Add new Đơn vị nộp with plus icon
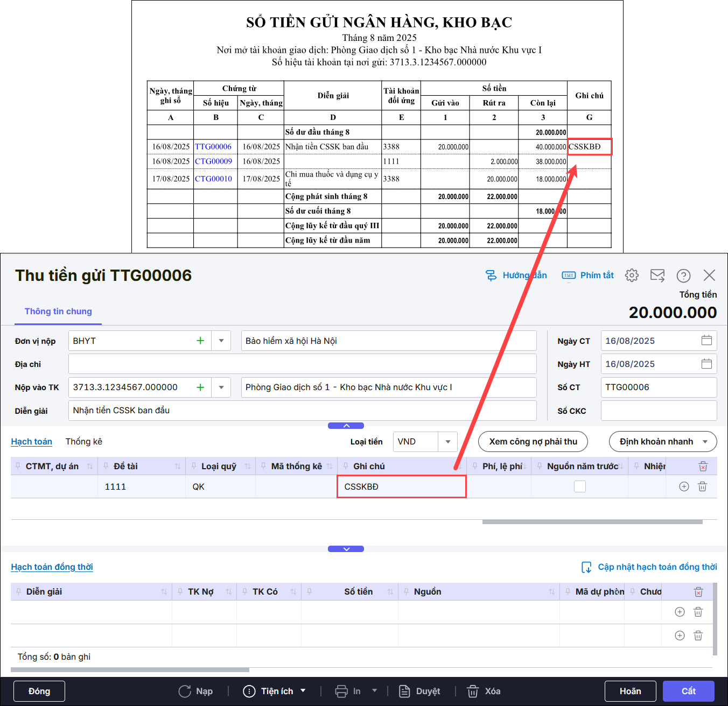The height and width of the screenshot is (706, 728). 200,341
